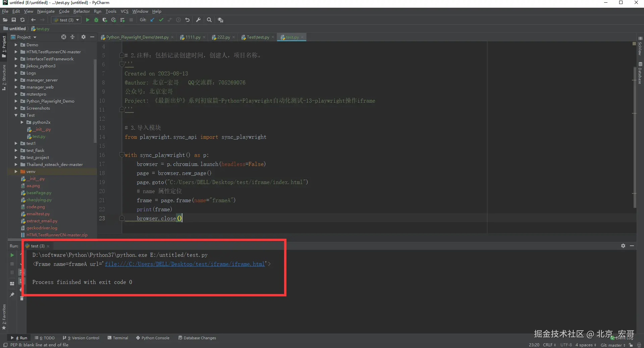Open the Python Console tool window
The height and width of the screenshot is (348, 644).
coord(153,338)
